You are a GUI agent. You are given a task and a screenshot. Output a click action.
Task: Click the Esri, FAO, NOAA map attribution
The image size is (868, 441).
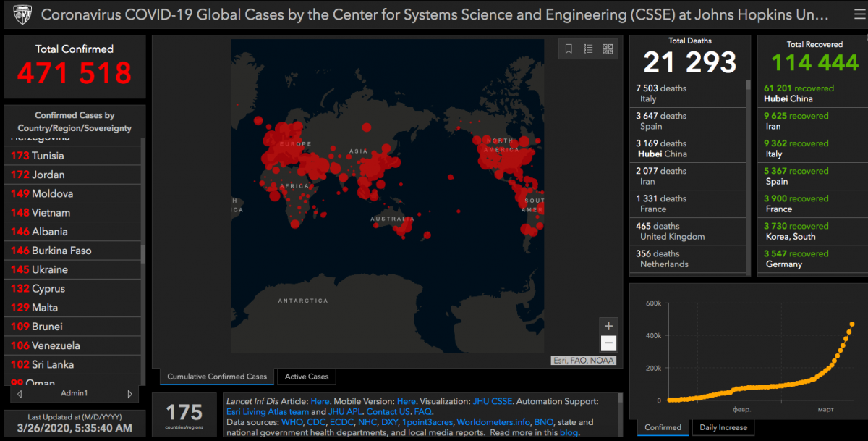click(583, 360)
